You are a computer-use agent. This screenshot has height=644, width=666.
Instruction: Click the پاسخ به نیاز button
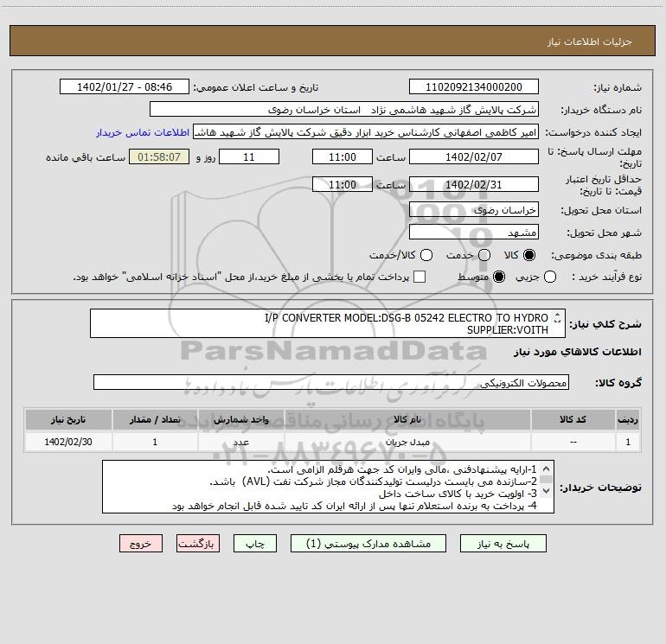coord(503,544)
